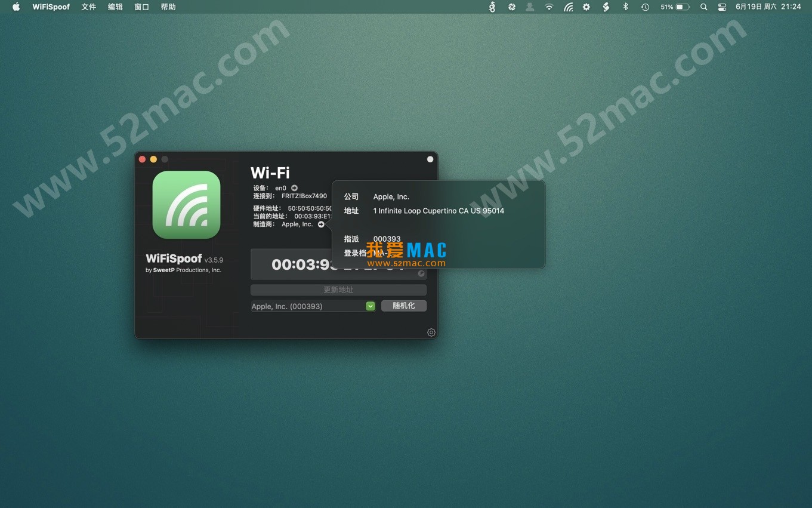
Task: Expand the green vendor dropdown arrow
Action: (370, 306)
